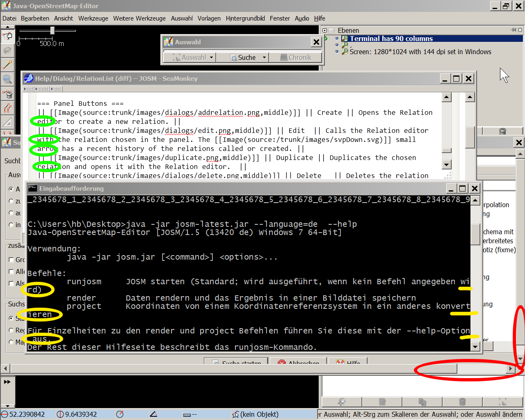
Task: Pin the Ebenen panel
Action: 514,30
